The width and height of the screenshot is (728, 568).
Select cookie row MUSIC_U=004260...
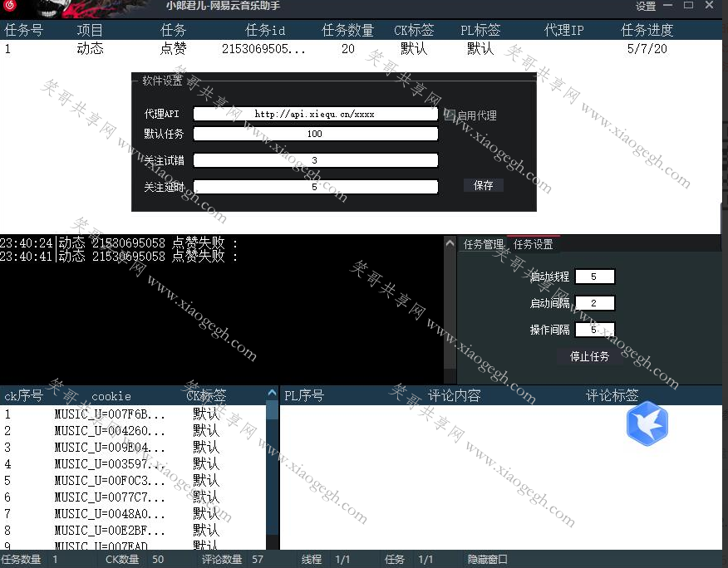tap(133, 431)
